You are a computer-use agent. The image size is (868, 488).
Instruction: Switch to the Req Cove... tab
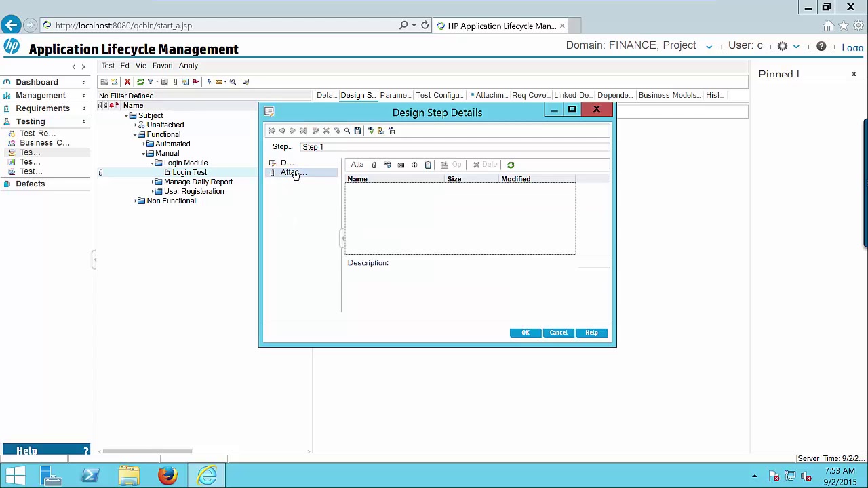530,96
